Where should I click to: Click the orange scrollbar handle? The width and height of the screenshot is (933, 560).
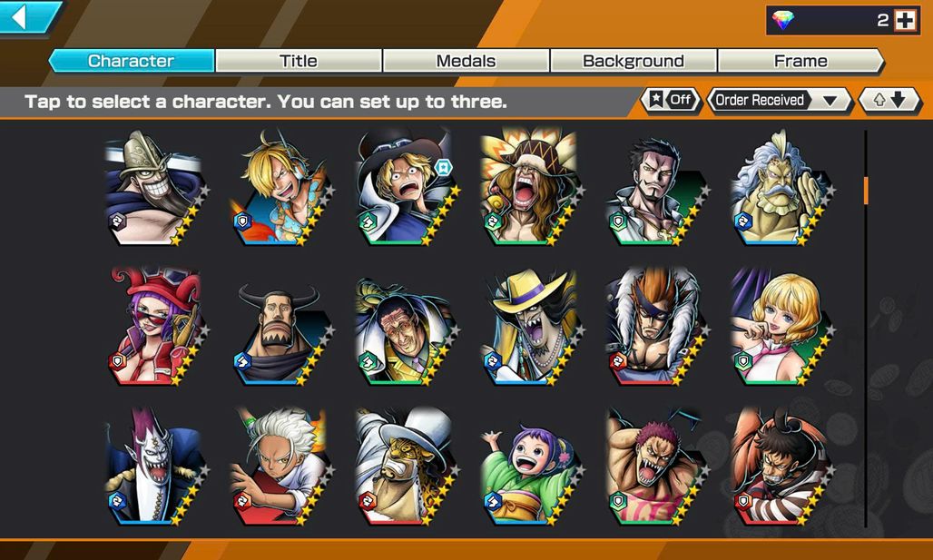pyautogui.click(x=866, y=191)
